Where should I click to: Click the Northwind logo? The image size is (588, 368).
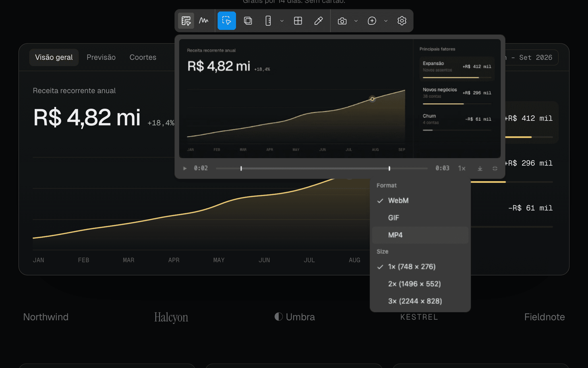pyautogui.click(x=46, y=317)
